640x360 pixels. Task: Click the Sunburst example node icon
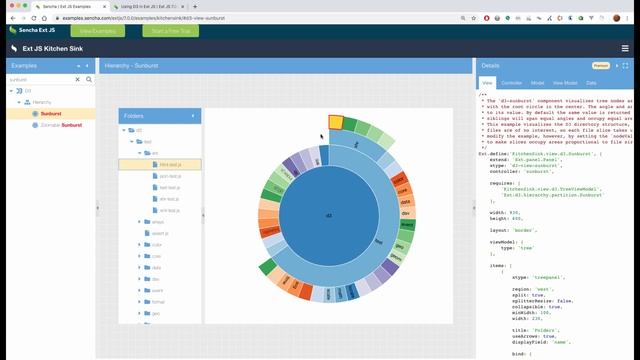point(35,113)
